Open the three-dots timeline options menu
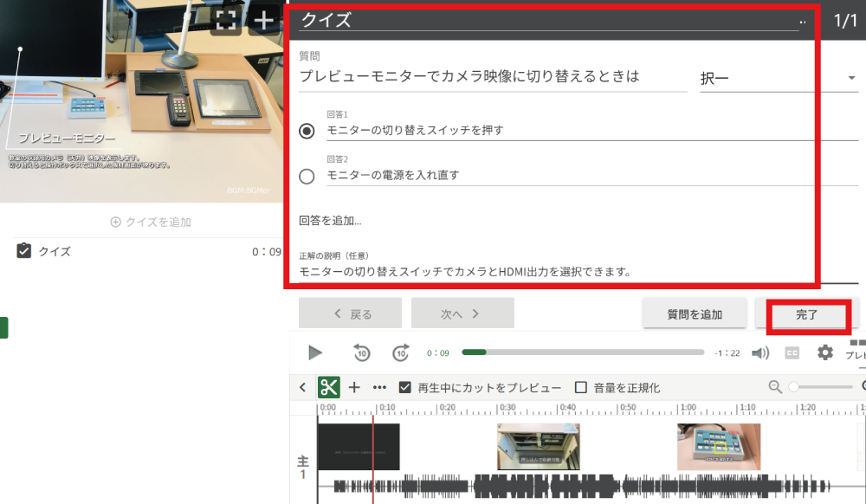Image resolution: width=866 pixels, height=504 pixels. (379, 387)
